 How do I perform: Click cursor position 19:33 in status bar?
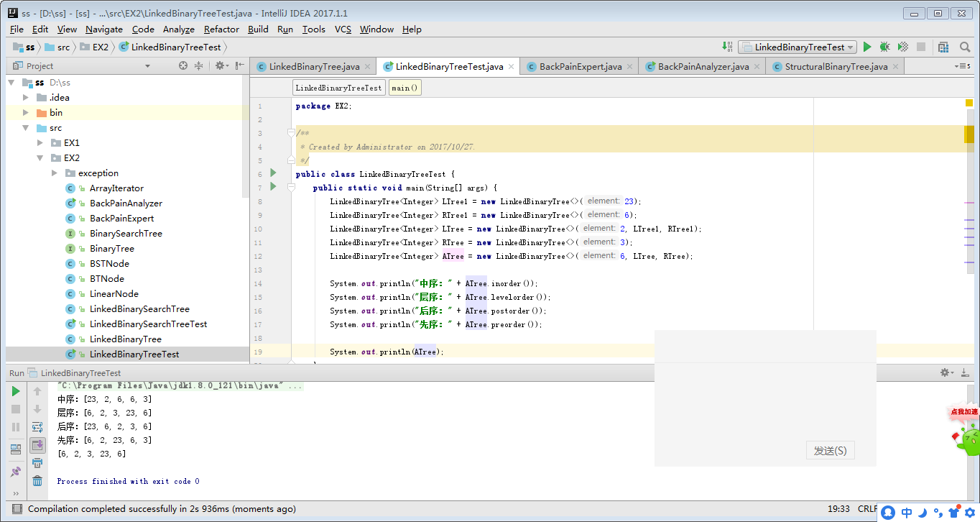tap(838, 509)
